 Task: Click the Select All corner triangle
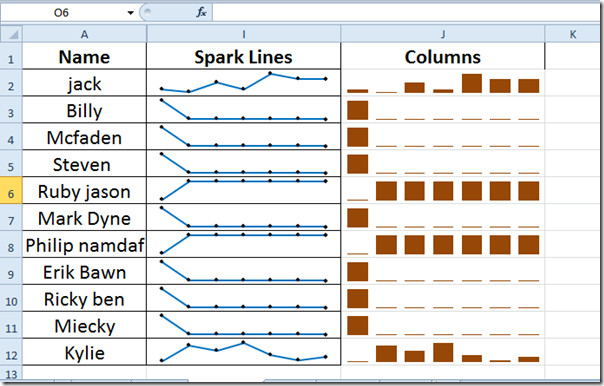tap(12, 34)
